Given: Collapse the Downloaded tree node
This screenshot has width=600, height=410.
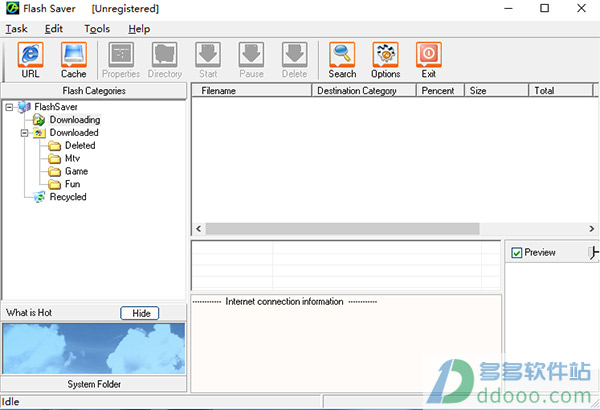Looking at the screenshot, I should [x=24, y=133].
